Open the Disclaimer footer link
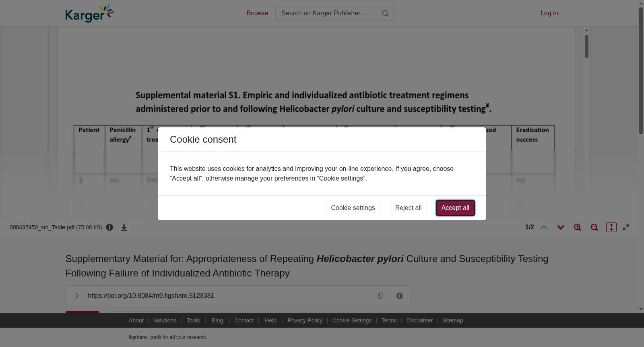 (x=419, y=320)
